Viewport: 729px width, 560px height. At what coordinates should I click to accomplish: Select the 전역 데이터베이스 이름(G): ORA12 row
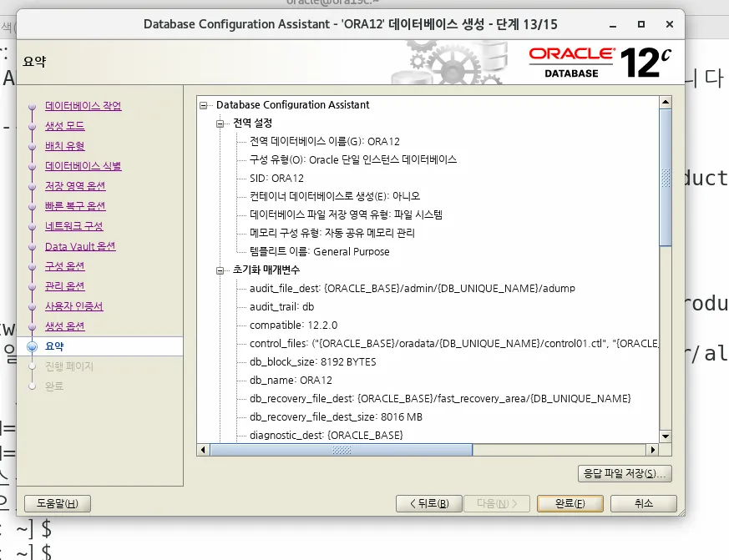coord(325,141)
